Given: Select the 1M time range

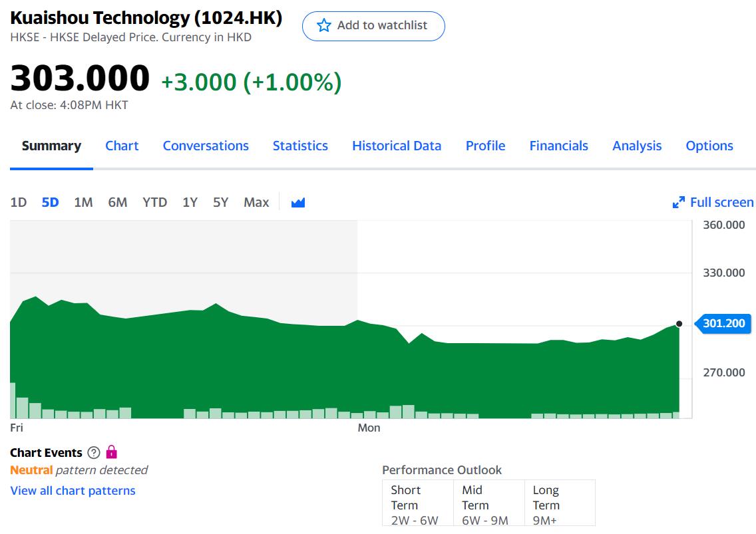Looking at the screenshot, I should coord(83,202).
